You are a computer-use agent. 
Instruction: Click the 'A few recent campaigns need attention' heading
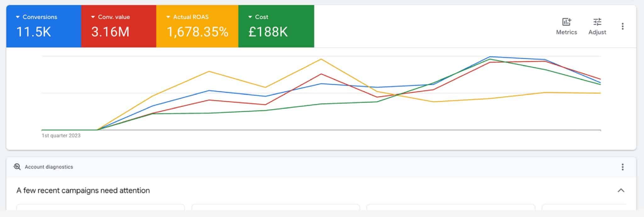[x=83, y=191]
